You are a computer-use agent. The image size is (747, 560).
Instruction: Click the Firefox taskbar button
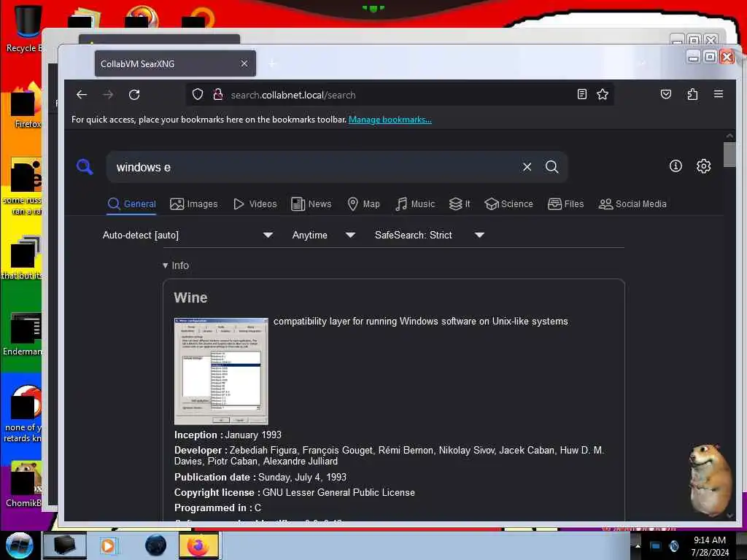198,545
